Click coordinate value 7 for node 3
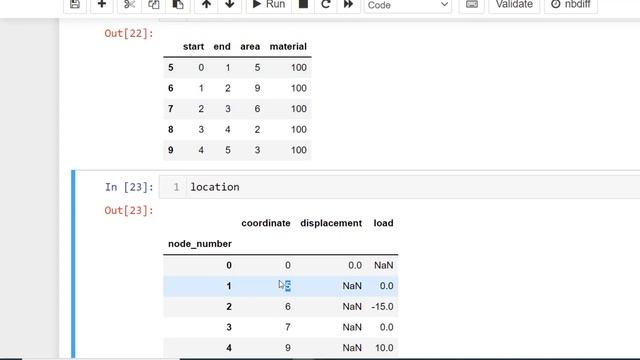 288,327
